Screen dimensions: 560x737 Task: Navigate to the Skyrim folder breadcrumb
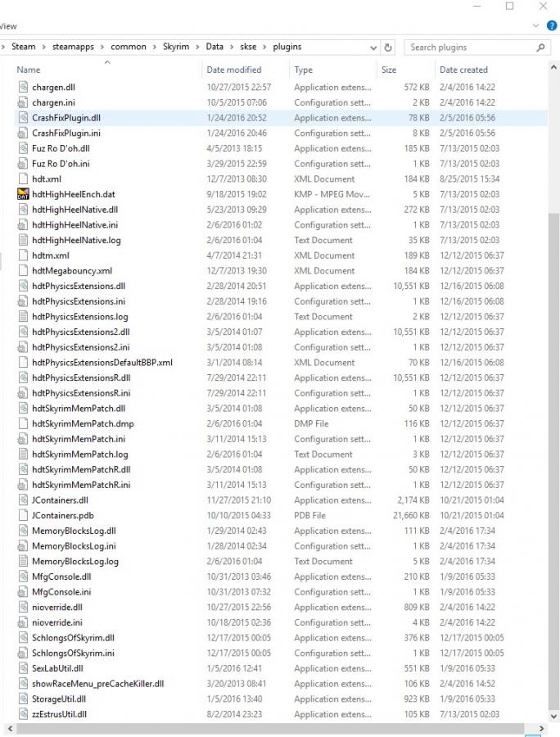point(176,47)
